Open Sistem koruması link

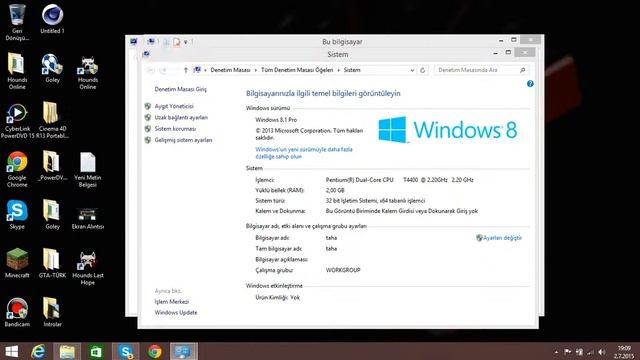pos(175,129)
